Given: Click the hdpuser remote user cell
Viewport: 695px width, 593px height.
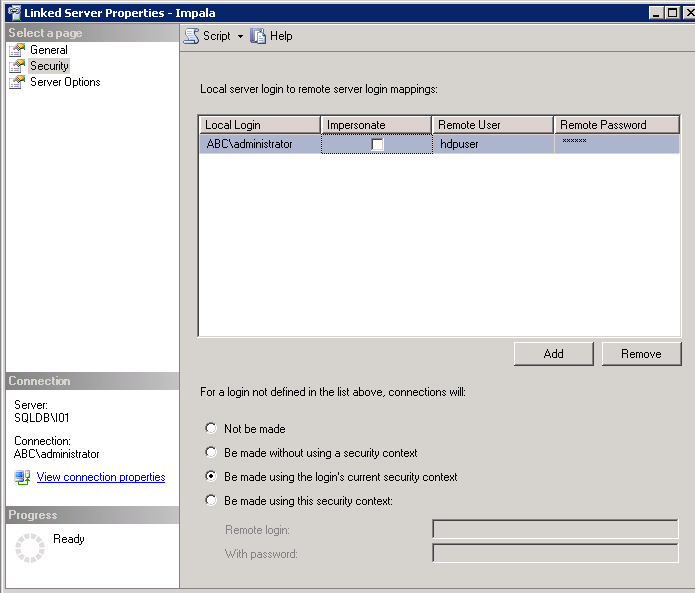Looking at the screenshot, I should [x=493, y=144].
